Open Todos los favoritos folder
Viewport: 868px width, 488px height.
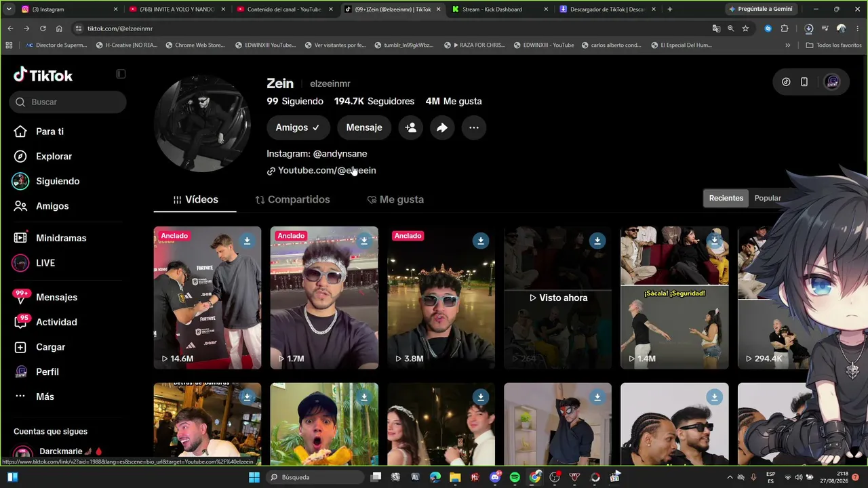coord(833,45)
